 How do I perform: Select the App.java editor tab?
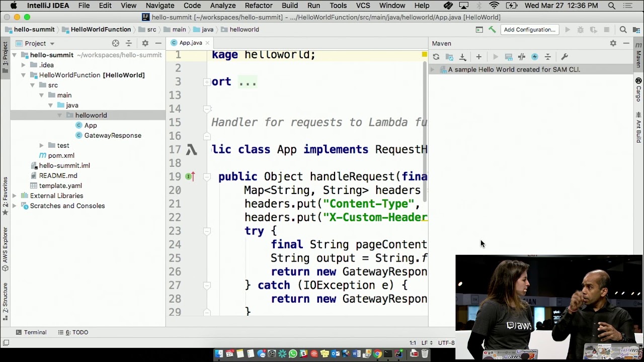tap(190, 43)
